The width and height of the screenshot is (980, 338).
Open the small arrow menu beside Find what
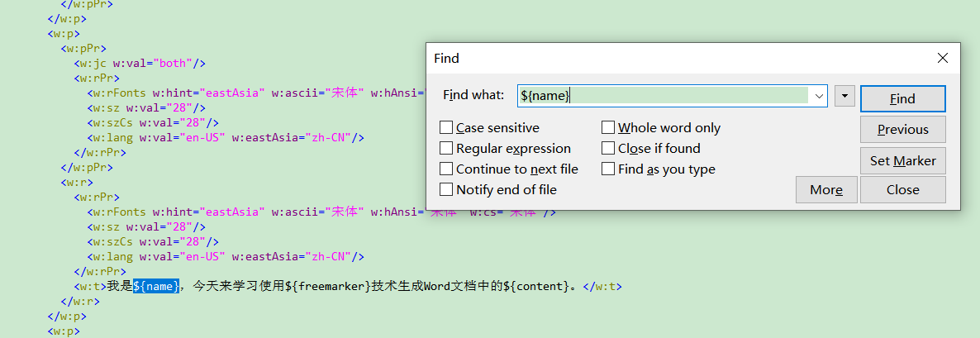pos(845,96)
